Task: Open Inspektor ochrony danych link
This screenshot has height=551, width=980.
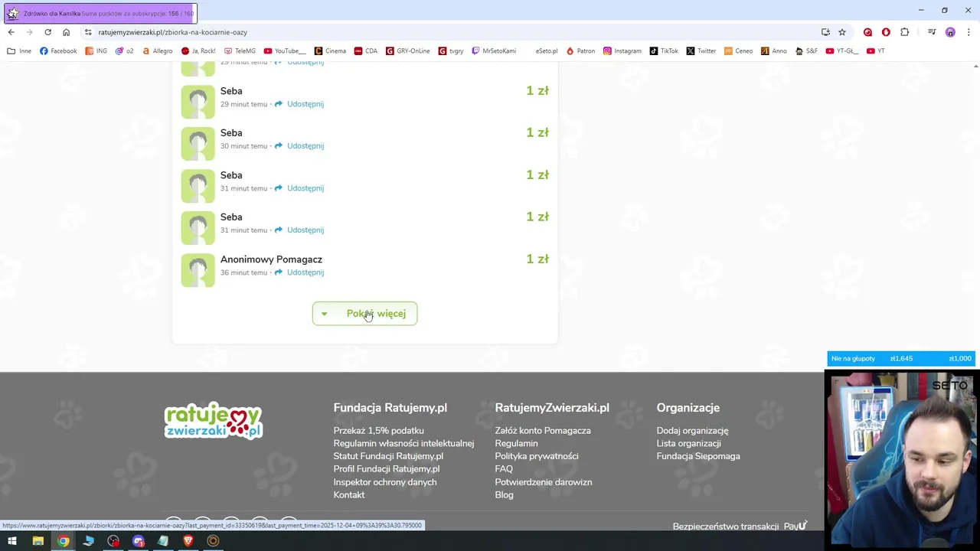Action: 385,482
